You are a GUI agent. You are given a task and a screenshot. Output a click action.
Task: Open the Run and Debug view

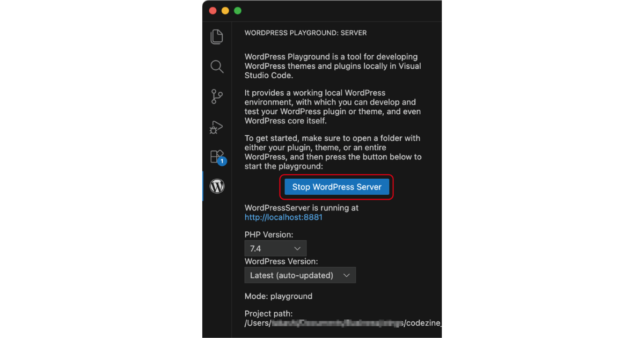click(216, 127)
